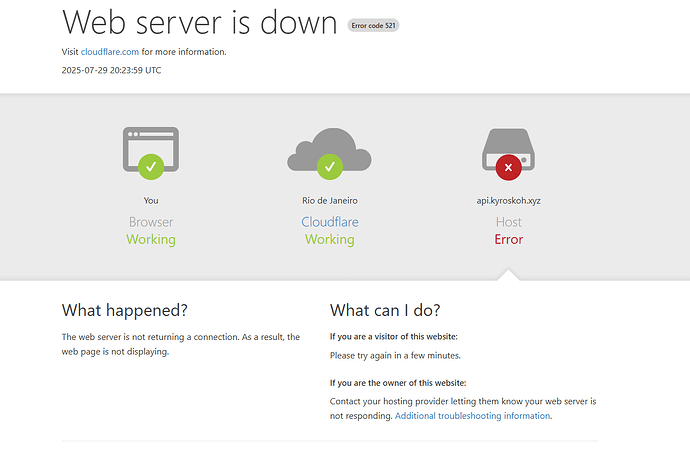Click the Error code 521 badge

[x=373, y=26]
